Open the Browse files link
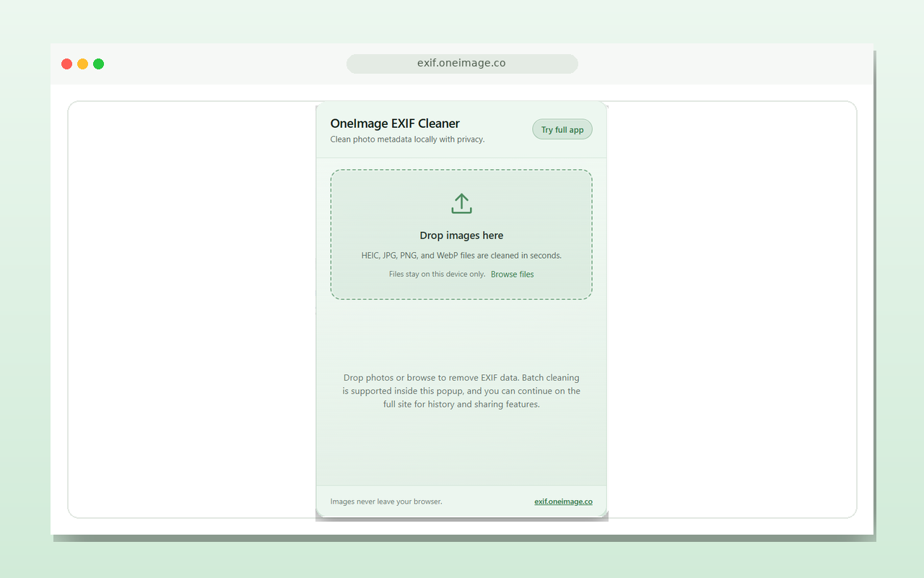This screenshot has width=924, height=578. (x=512, y=275)
